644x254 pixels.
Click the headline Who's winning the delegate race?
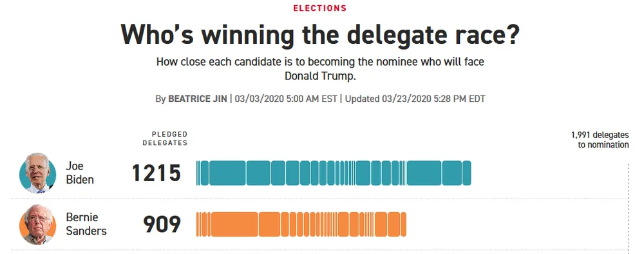pos(320,35)
